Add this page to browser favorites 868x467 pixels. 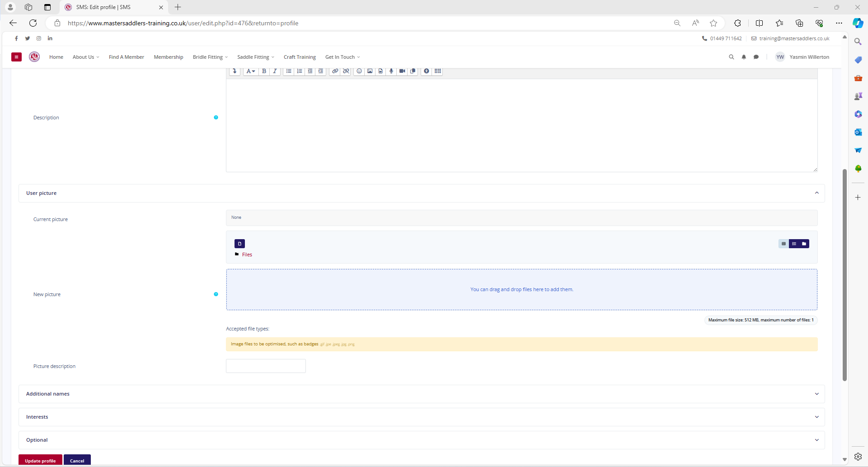point(713,23)
